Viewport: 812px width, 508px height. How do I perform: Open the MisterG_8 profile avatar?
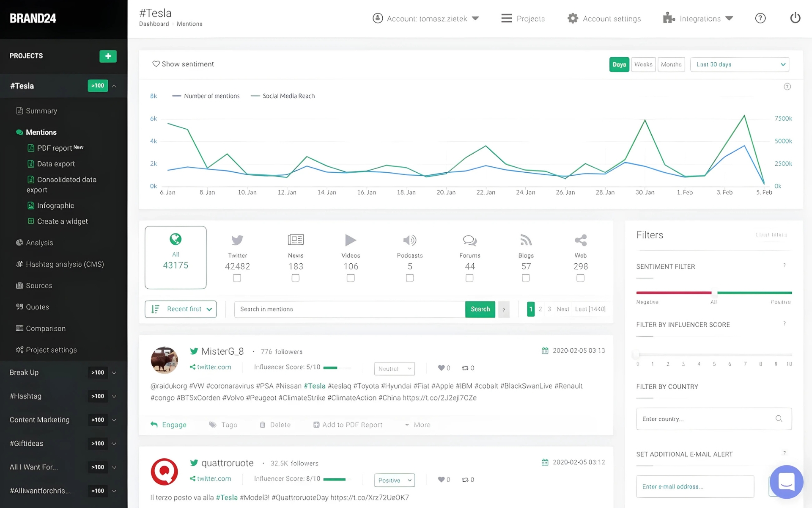pos(164,360)
